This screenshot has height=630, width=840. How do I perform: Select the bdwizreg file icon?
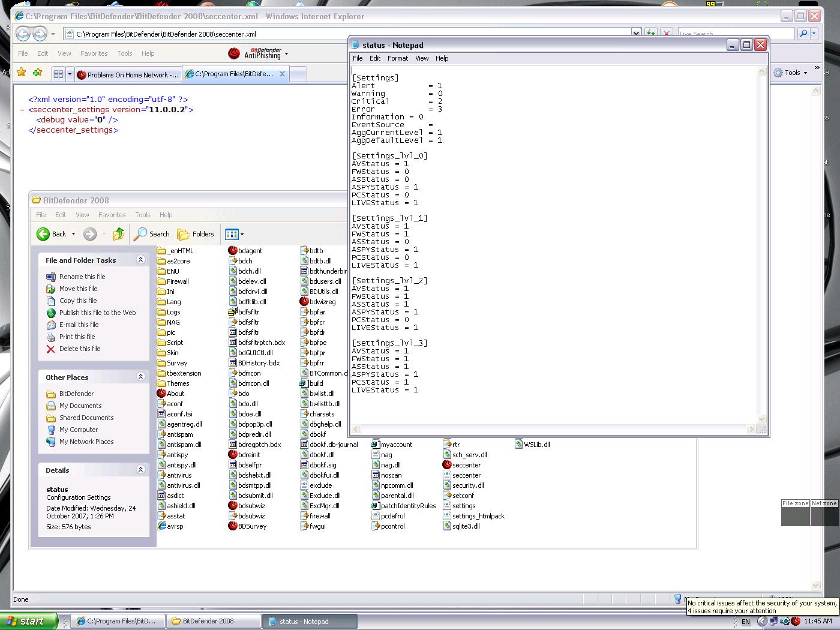(304, 302)
